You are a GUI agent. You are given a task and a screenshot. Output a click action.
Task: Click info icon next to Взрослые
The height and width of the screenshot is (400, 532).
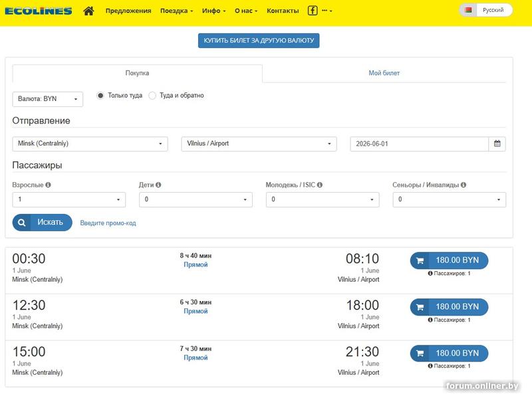click(x=48, y=185)
